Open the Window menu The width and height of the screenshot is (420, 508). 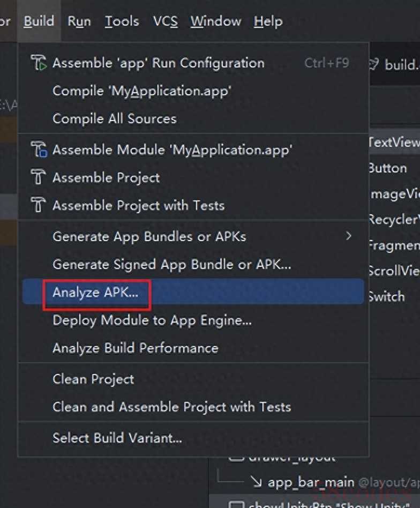tap(216, 21)
